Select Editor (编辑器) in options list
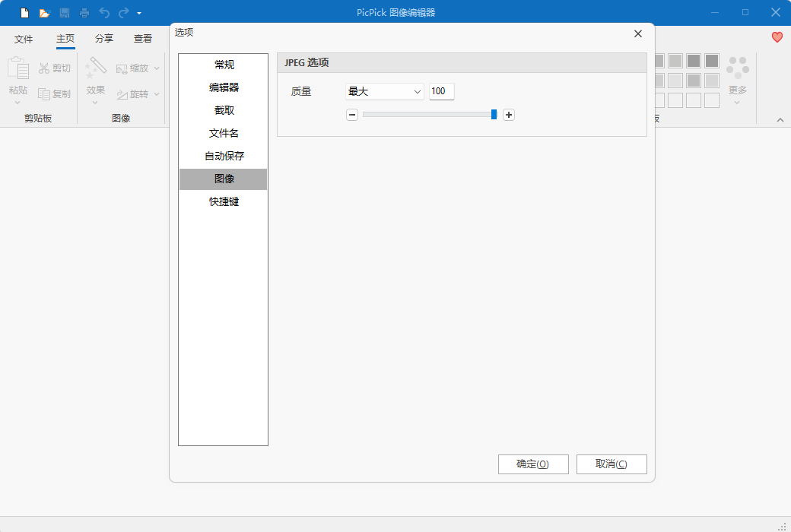The image size is (791, 532). coord(224,87)
